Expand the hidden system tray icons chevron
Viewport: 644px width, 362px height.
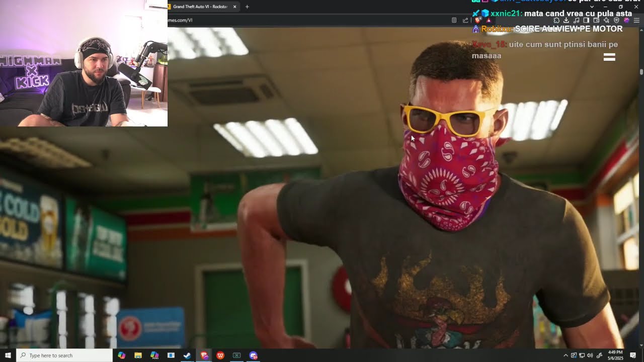coord(566,355)
